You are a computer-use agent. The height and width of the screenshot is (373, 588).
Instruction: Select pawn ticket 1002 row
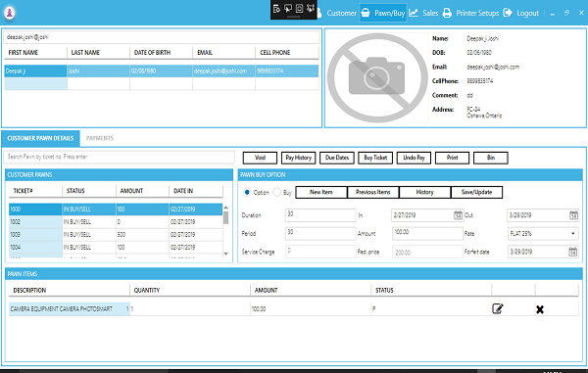click(x=116, y=221)
